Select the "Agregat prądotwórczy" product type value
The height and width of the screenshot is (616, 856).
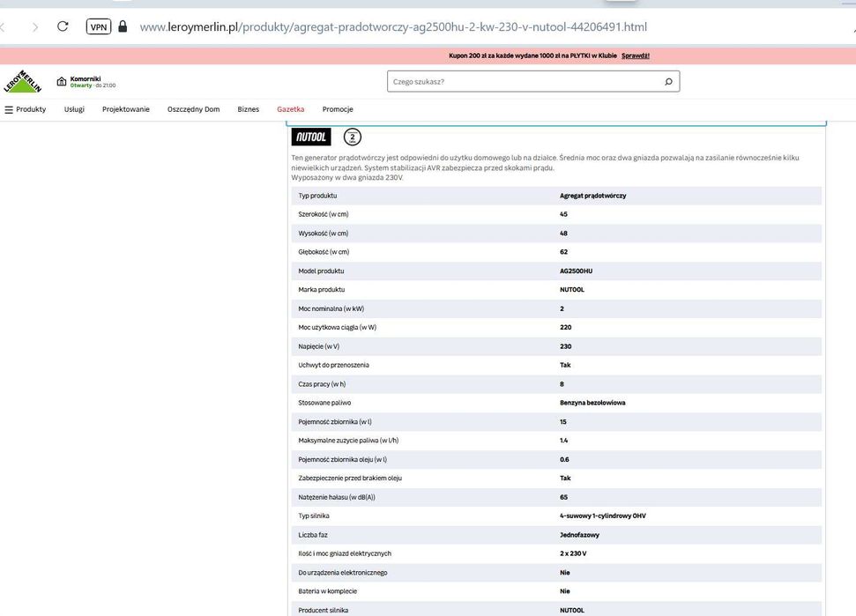coord(593,196)
